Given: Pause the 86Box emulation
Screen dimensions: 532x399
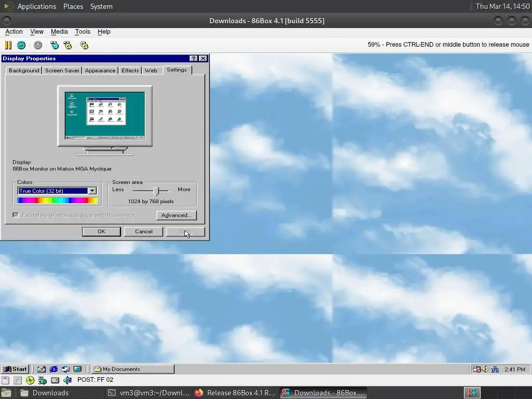Looking at the screenshot, I should (8, 45).
